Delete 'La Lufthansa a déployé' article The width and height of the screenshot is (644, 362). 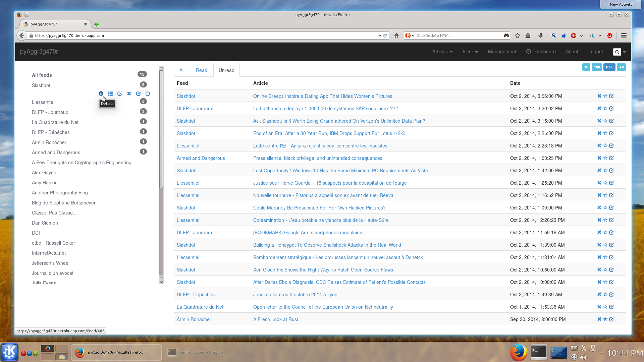tap(599, 109)
